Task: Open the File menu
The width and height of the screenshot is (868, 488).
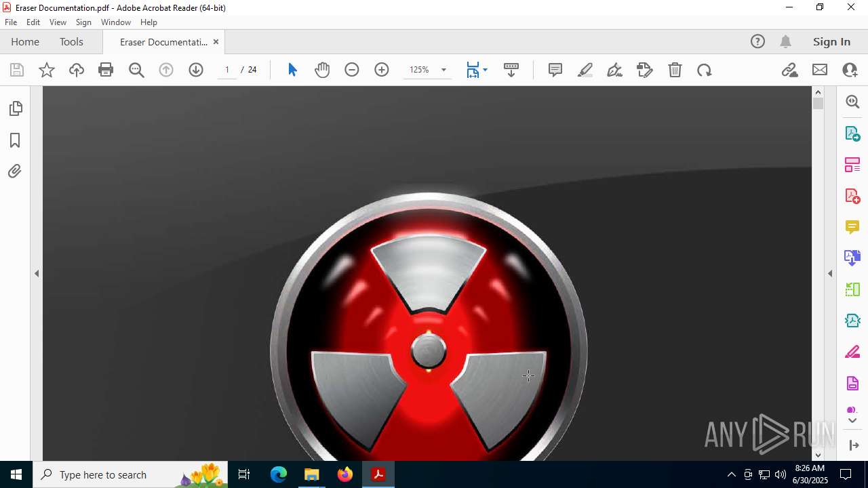Action: click(x=11, y=22)
